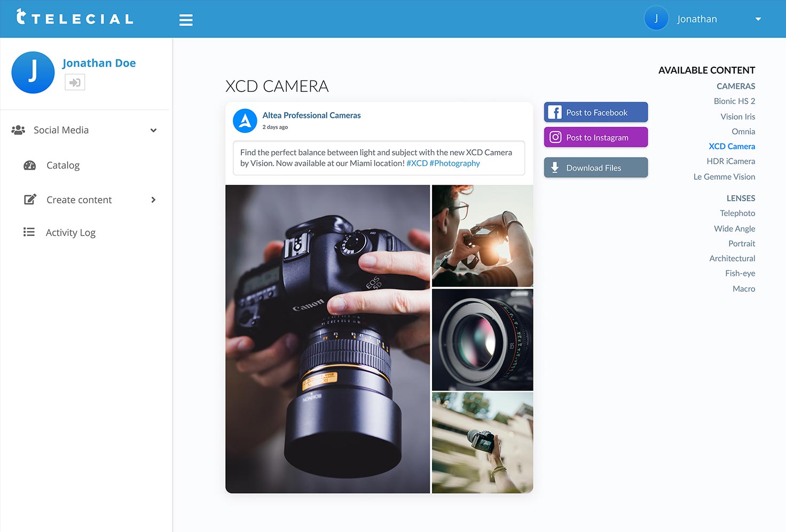Open the large Canon camera photo
Image resolution: width=786 pixels, height=532 pixels.
coord(327,339)
